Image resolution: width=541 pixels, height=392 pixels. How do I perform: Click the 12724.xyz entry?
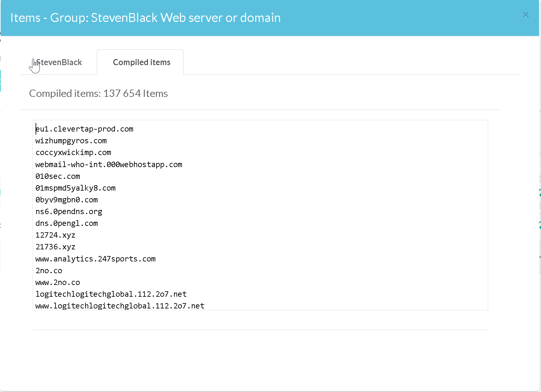(56, 235)
